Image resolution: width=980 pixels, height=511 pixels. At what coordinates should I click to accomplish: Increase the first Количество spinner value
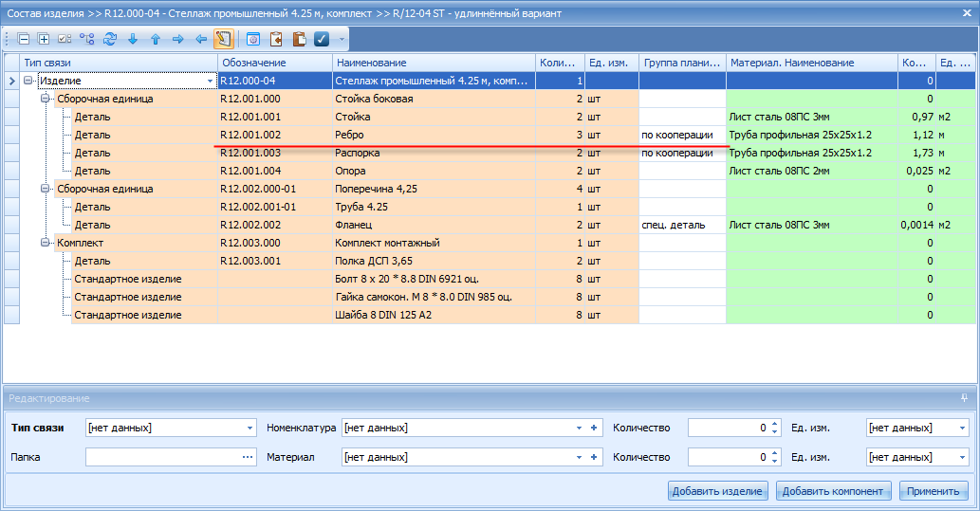pyautogui.click(x=774, y=424)
